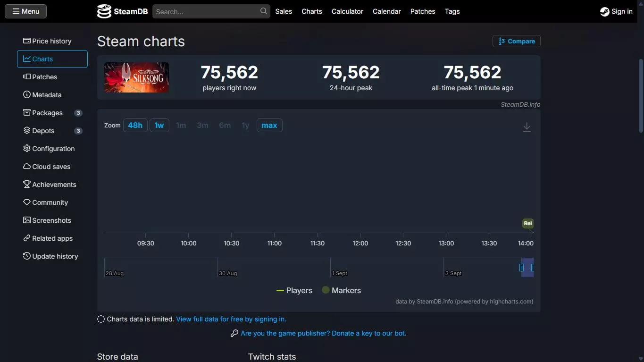Viewport: 644px width, 362px height.
Task: Open the Calculator page
Action: (x=347, y=11)
